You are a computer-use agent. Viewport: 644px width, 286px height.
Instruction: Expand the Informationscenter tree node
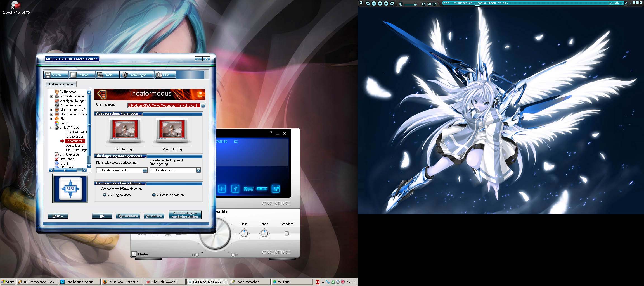coord(51,96)
